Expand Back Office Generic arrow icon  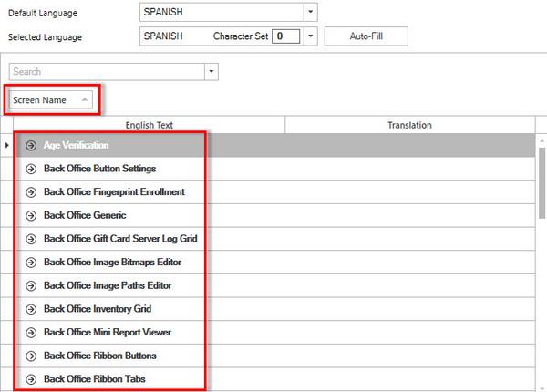click(31, 216)
